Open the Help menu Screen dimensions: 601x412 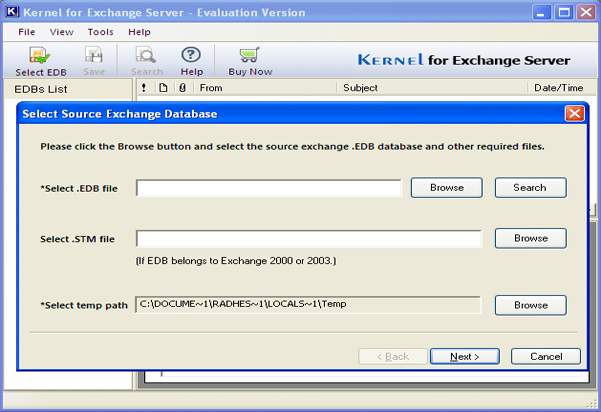coord(140,32)
